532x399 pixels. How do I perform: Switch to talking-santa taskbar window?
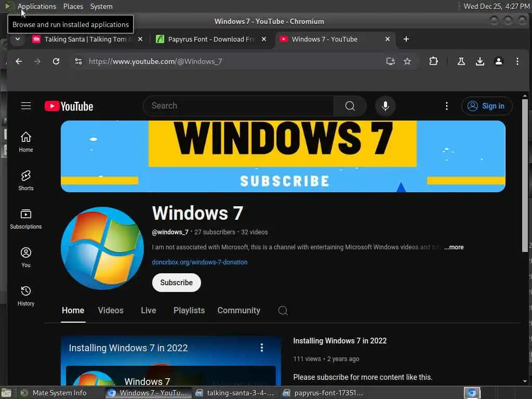[235, 393]
